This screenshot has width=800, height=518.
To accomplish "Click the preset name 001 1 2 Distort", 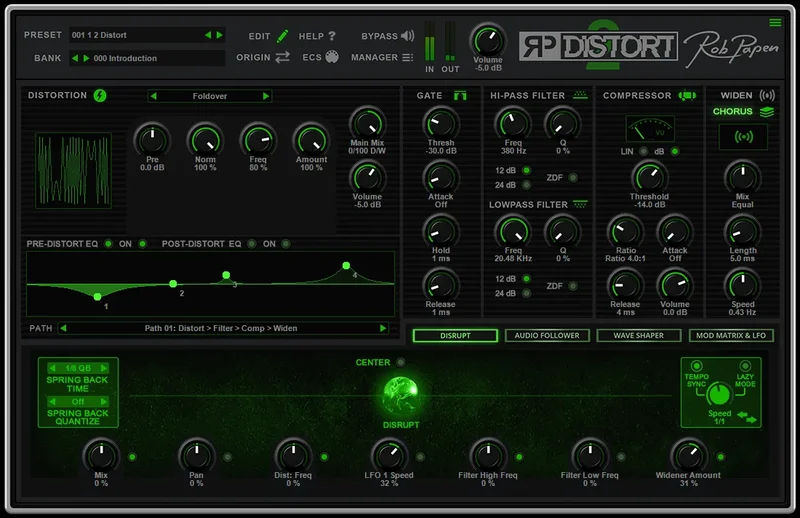I will (99, 35).
